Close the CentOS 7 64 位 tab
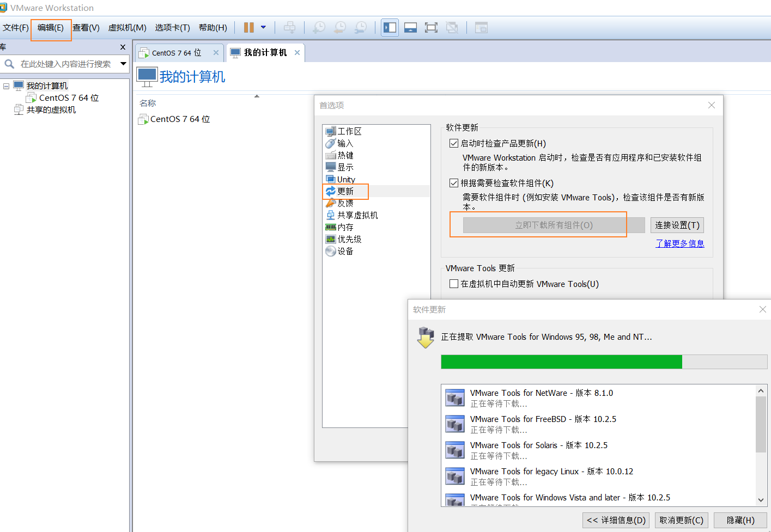 coord(216,53)
